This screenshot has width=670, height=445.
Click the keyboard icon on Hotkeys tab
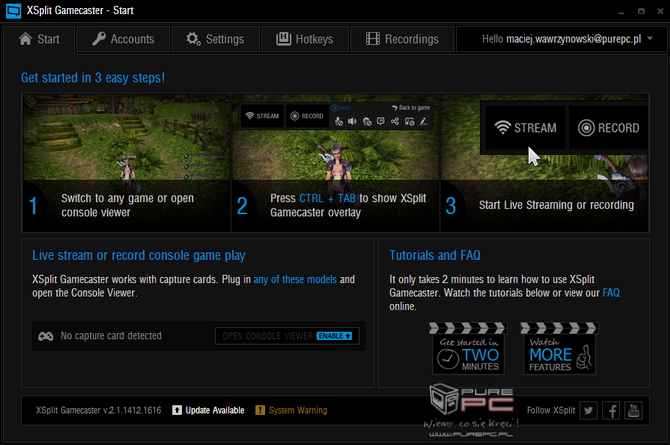pos(283,39)
